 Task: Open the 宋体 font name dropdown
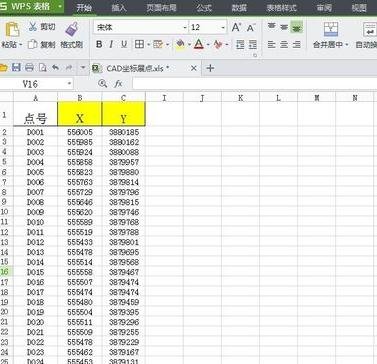pyautogui.click(x=185, y=28)
